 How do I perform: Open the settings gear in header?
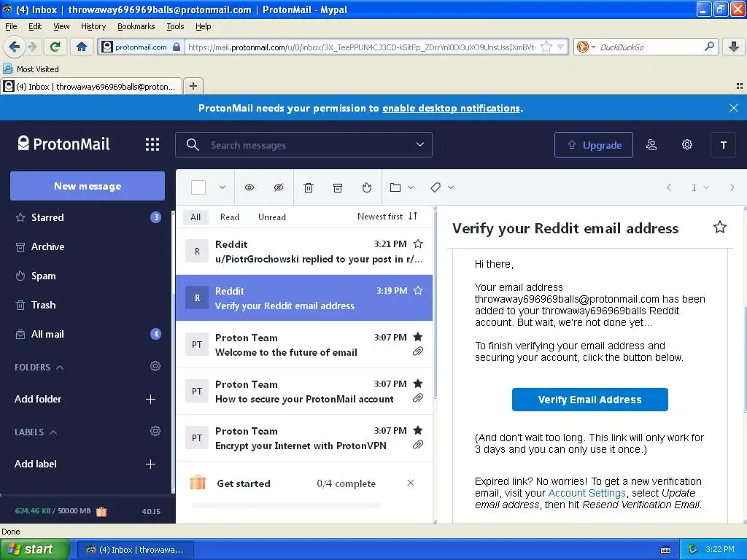[x=686, y=144]
